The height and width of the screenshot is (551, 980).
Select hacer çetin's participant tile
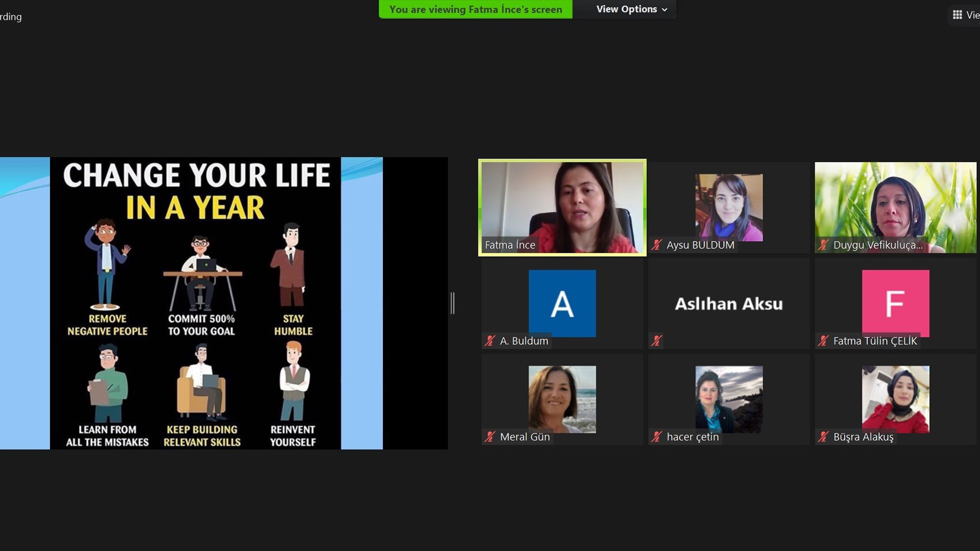point(729,399)
